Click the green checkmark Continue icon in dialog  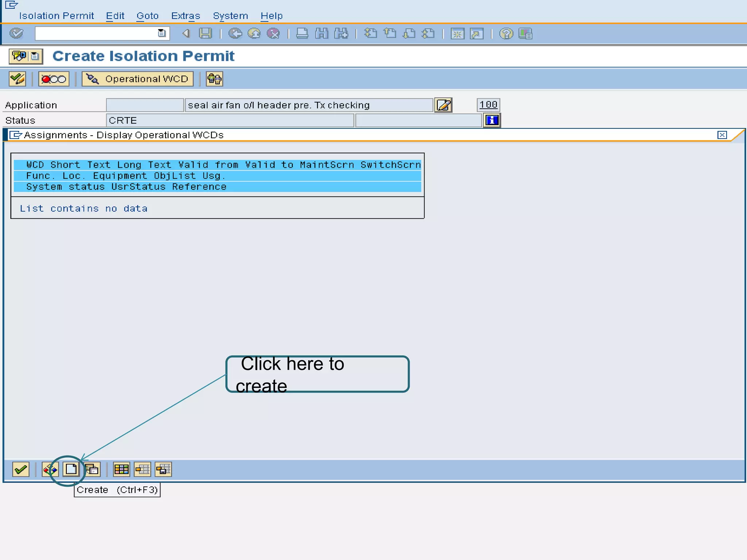tap(20, 469)
